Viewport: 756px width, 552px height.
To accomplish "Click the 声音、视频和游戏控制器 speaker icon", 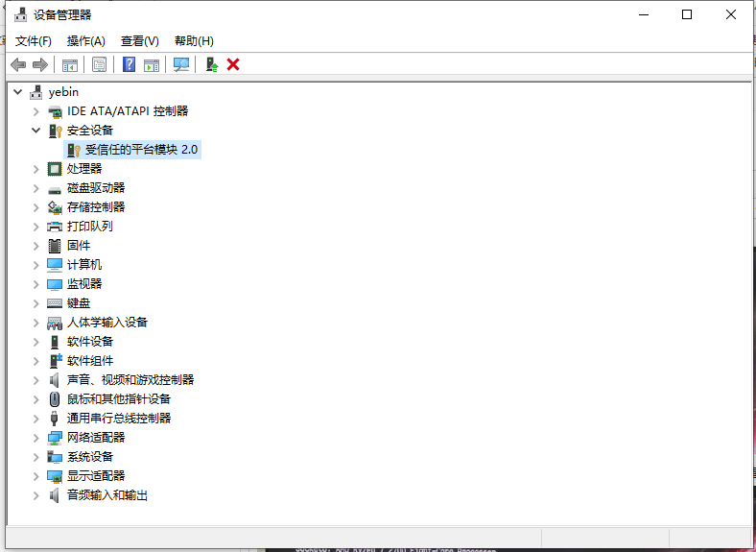I will pos(55,380).
